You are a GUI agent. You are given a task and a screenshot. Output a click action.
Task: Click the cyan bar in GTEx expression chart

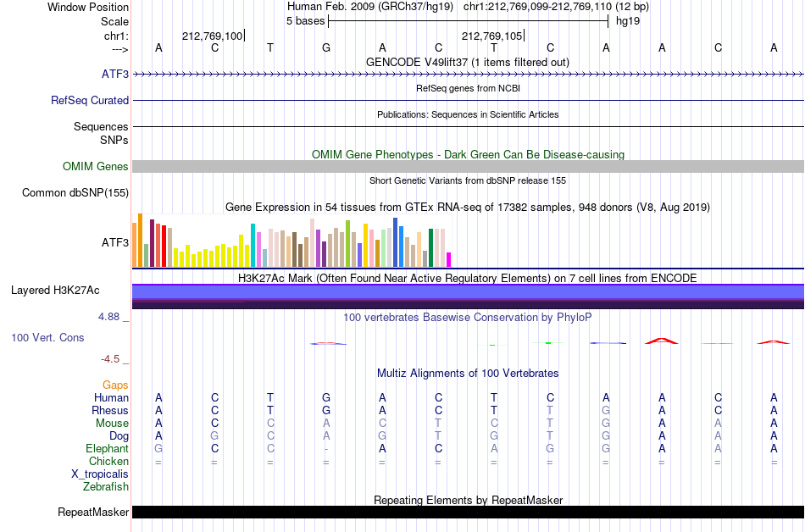pyautogui.click(x=253, y=245)
